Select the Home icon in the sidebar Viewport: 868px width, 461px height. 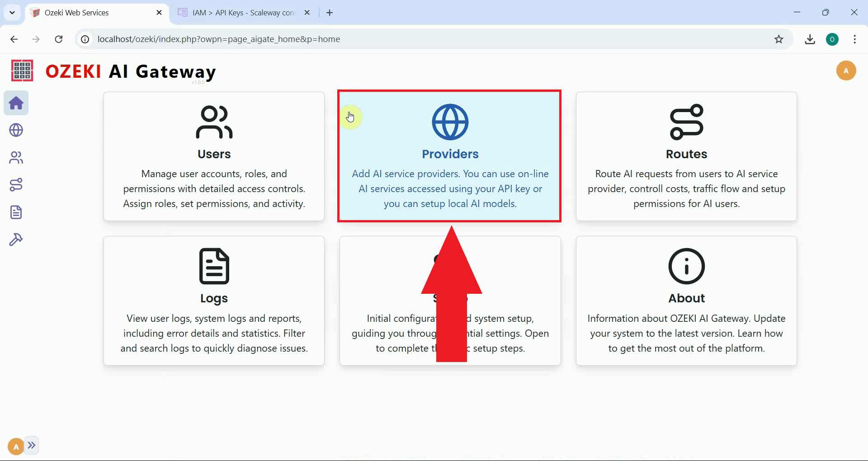pos(16,103)
